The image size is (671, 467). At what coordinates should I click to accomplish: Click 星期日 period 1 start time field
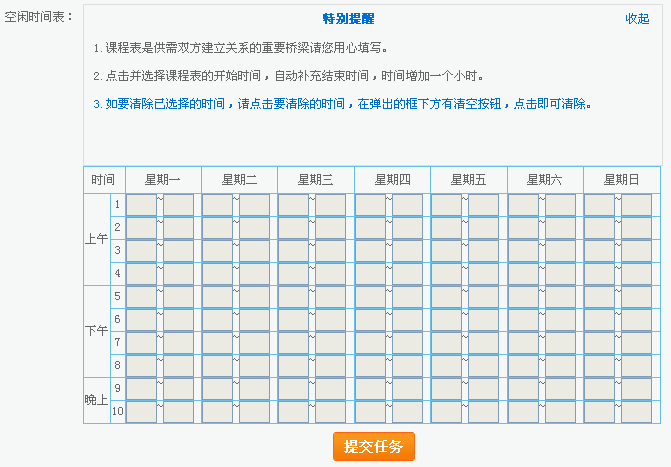click(x=599, y=205)
